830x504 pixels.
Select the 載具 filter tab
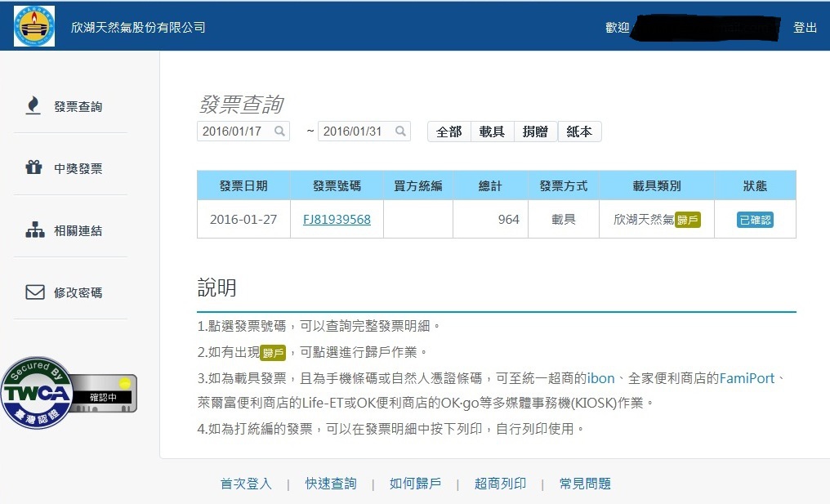click(492, 131)
